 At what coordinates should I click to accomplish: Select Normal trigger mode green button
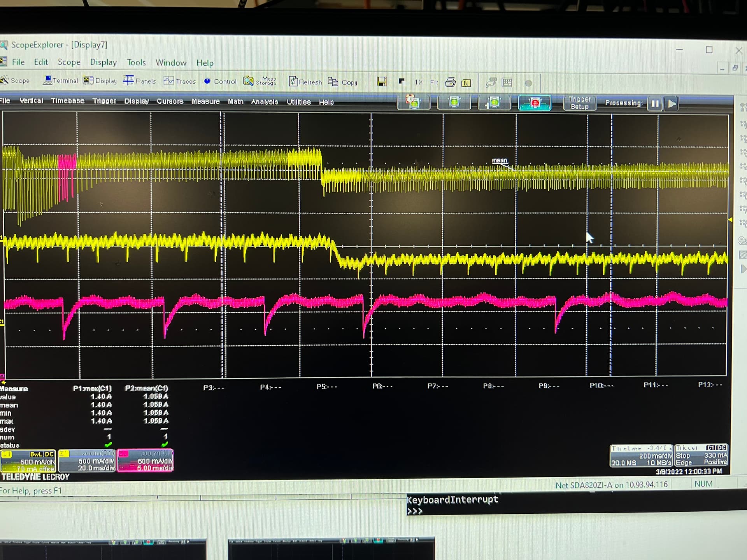(454, 103)
